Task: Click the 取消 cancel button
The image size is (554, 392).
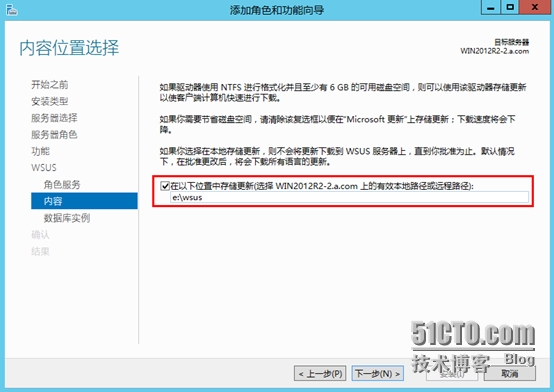Action: coord(509,374)
